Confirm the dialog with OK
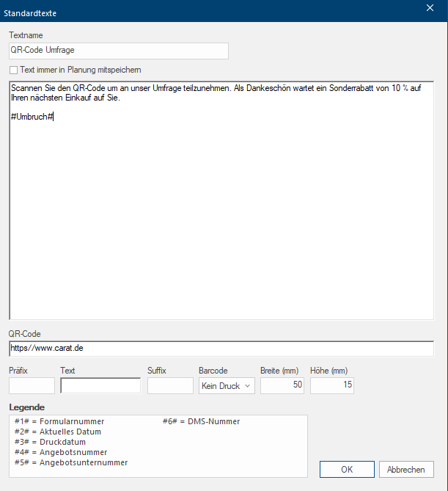 coord(347,469)
